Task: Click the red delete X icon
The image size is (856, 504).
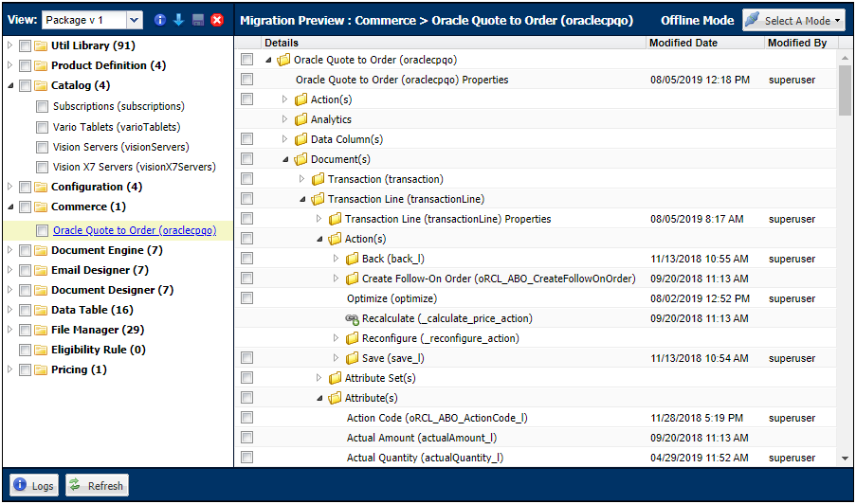Action: (x=217, y=20)
